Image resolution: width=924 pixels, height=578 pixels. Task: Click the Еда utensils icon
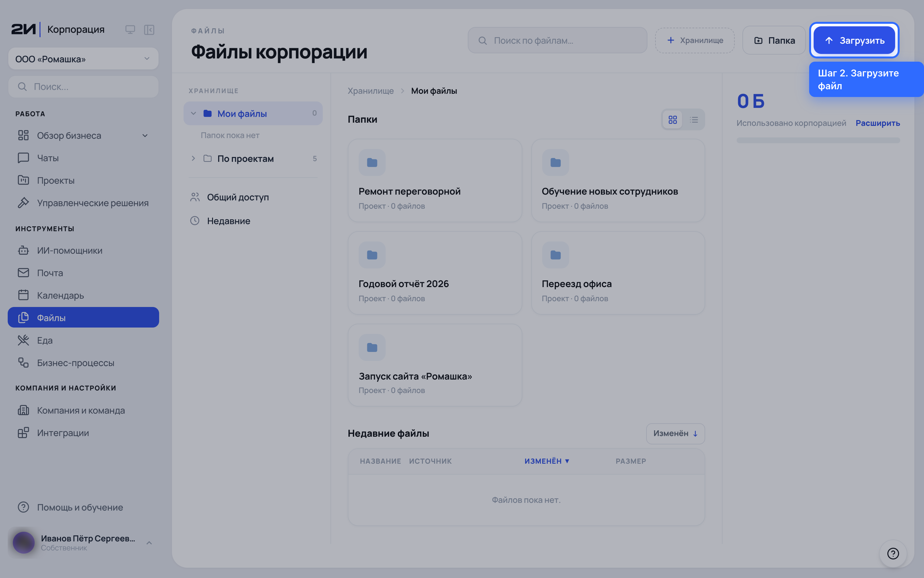click(x=23, y=340)
